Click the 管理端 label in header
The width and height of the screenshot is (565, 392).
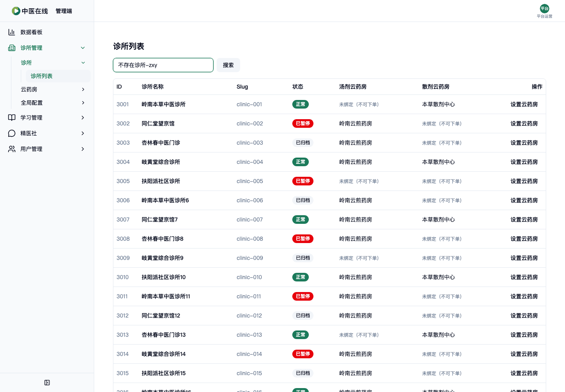[64, 11]
